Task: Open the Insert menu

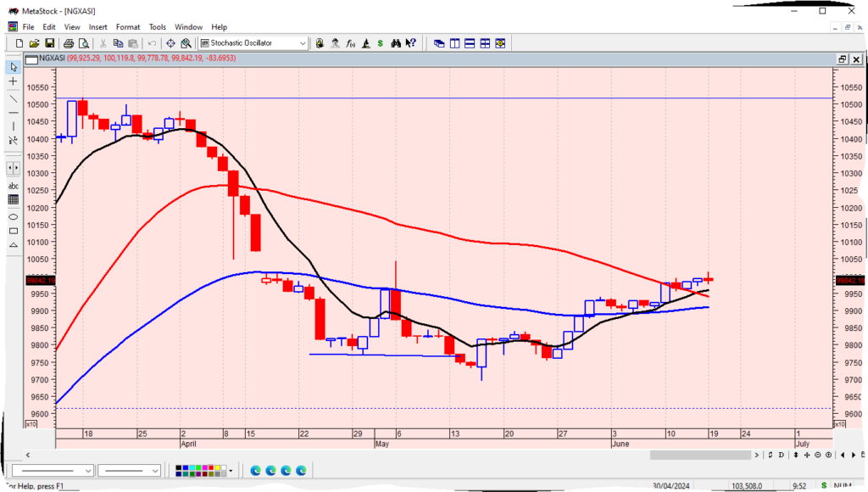Action: 97,27
